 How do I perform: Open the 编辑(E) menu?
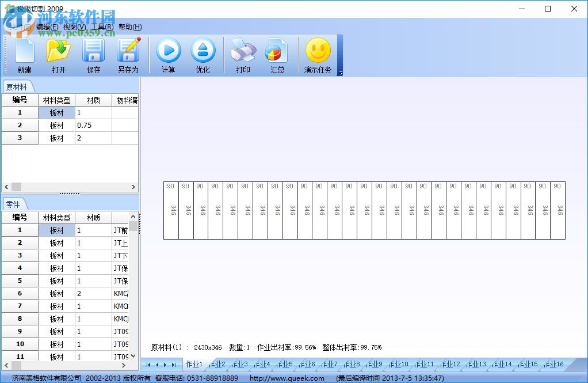[x=46, y=27]
